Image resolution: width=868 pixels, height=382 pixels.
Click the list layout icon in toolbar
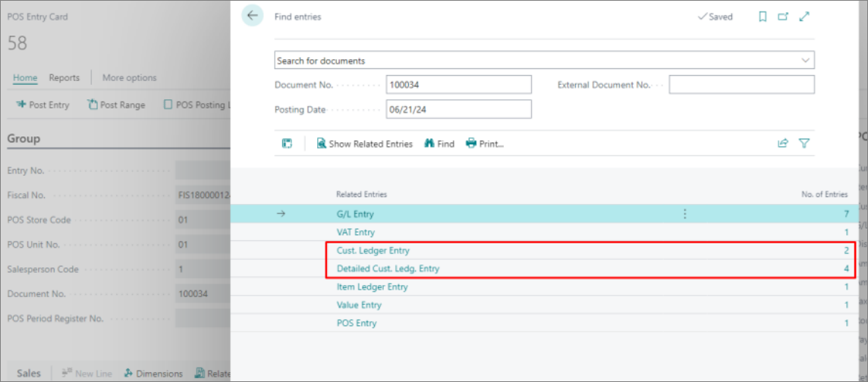click(287, 144)
